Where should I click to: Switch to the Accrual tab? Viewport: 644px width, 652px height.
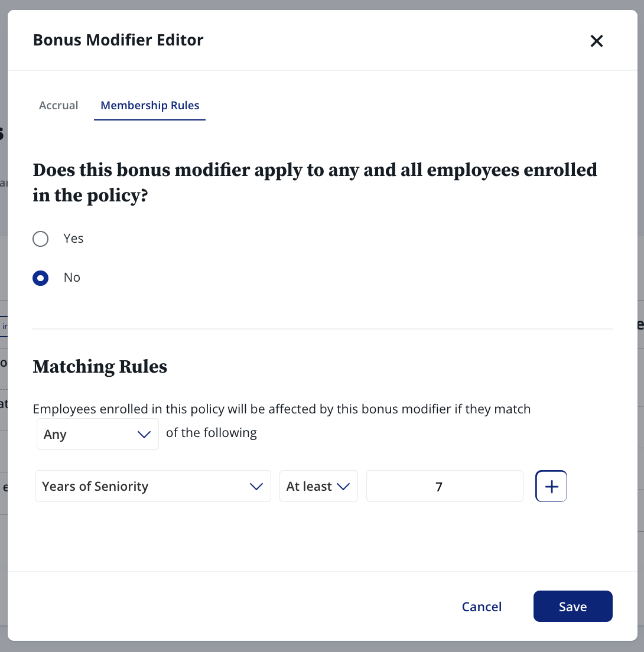pos(58,105)
